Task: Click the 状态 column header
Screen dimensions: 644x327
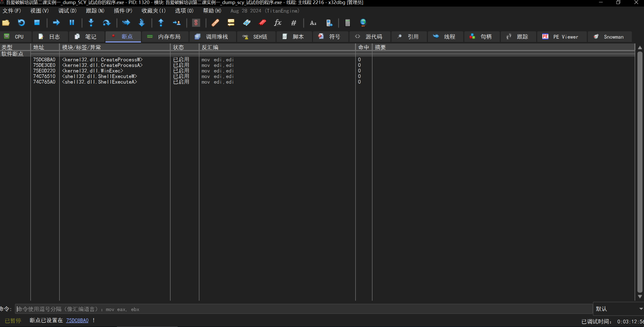Action: click(185, 47)
